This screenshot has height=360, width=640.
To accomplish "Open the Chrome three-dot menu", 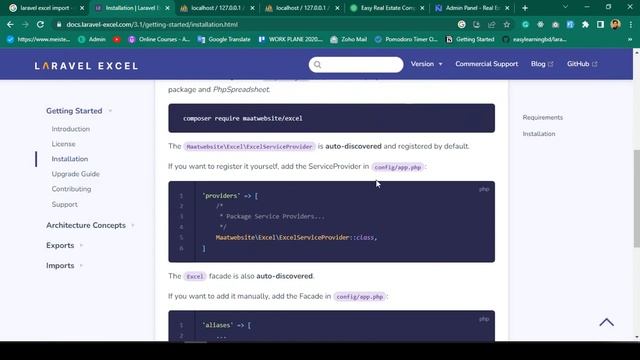I will (x=631, y=24).
